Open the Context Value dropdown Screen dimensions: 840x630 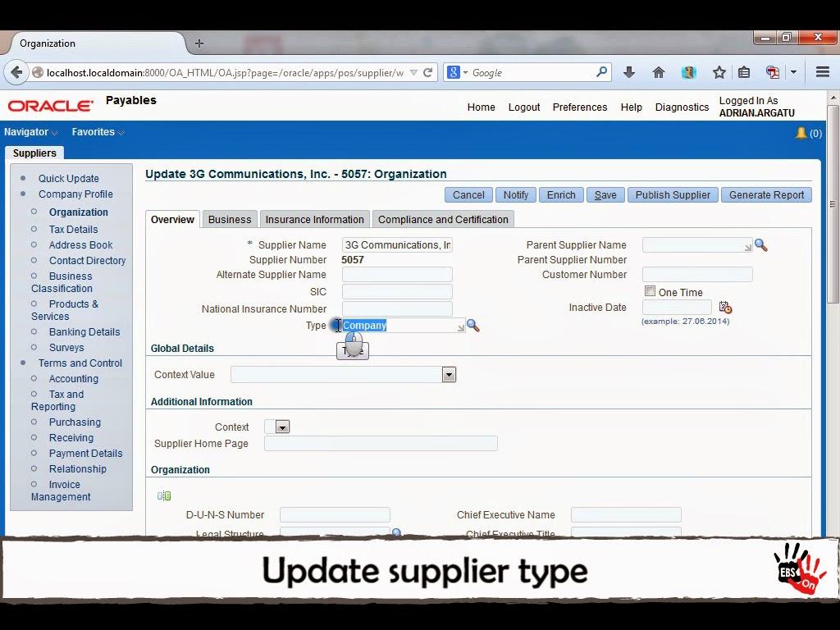[449, 374]
